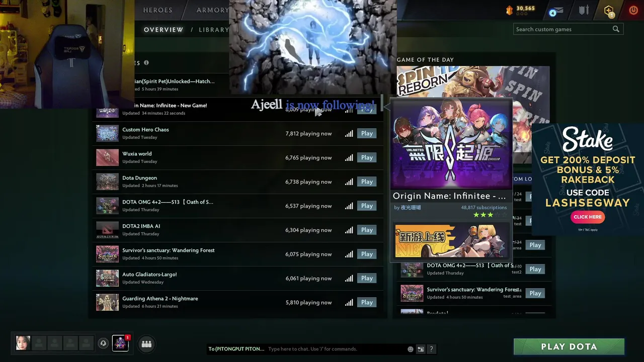
Task: Click the chat window pop-out icon
Action: [421, 349]
